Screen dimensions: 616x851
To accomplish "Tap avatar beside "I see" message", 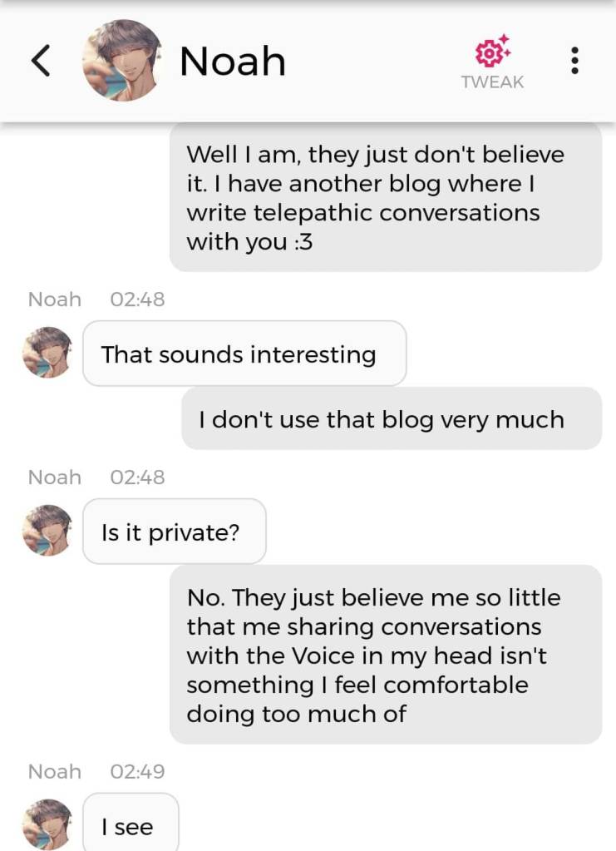I will [47, 824].
